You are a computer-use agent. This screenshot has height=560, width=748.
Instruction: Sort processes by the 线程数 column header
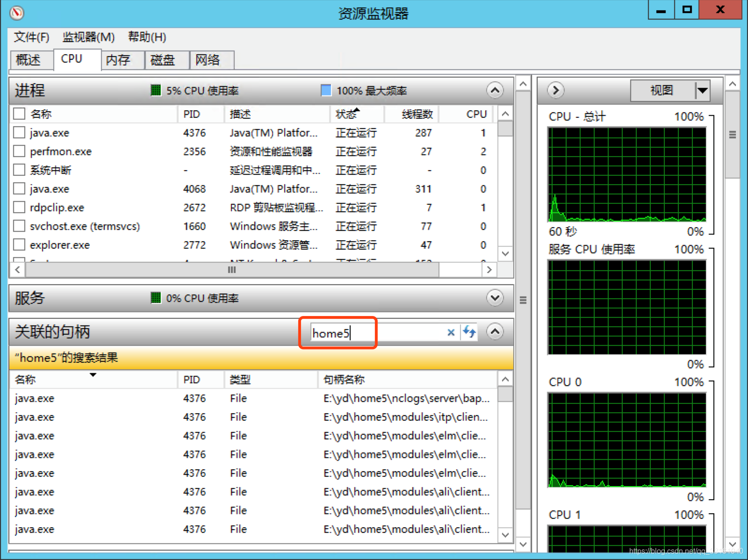point(411,114)
